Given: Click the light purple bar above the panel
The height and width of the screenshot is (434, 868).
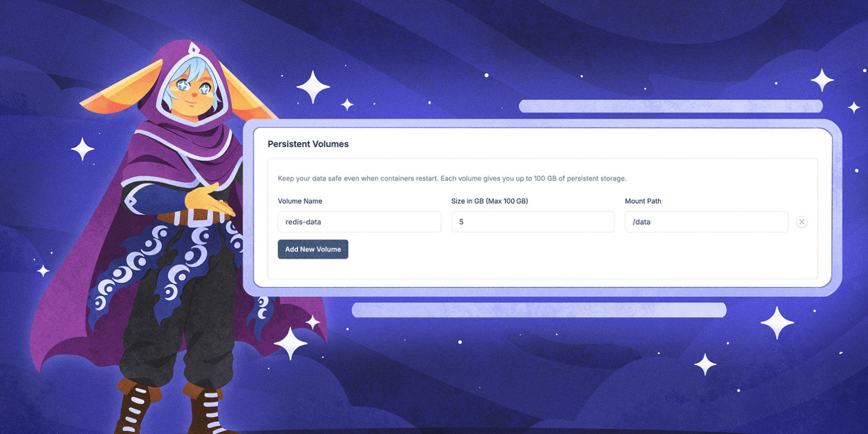Looking at the screenshot, I should click(x=671, y=106).
